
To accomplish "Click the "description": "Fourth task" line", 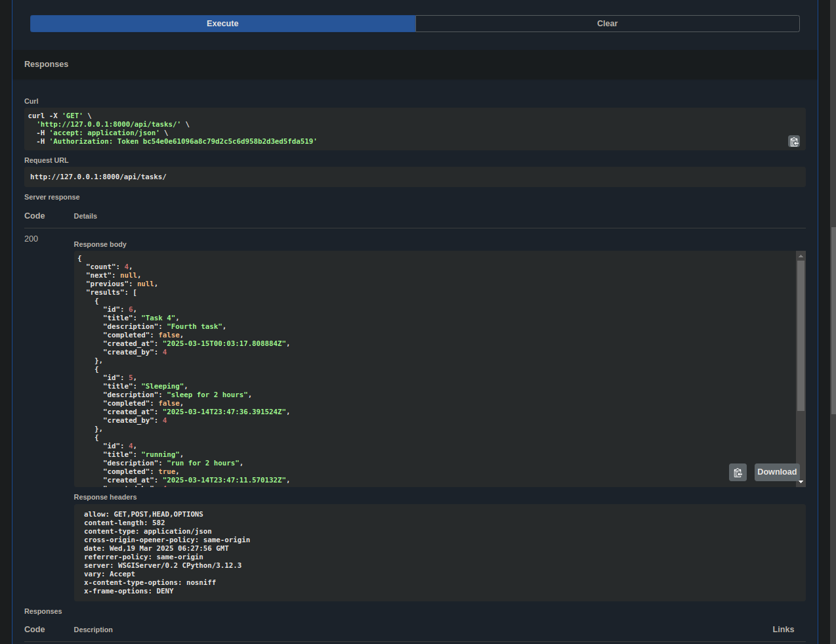I will click(x=165, y=327).
